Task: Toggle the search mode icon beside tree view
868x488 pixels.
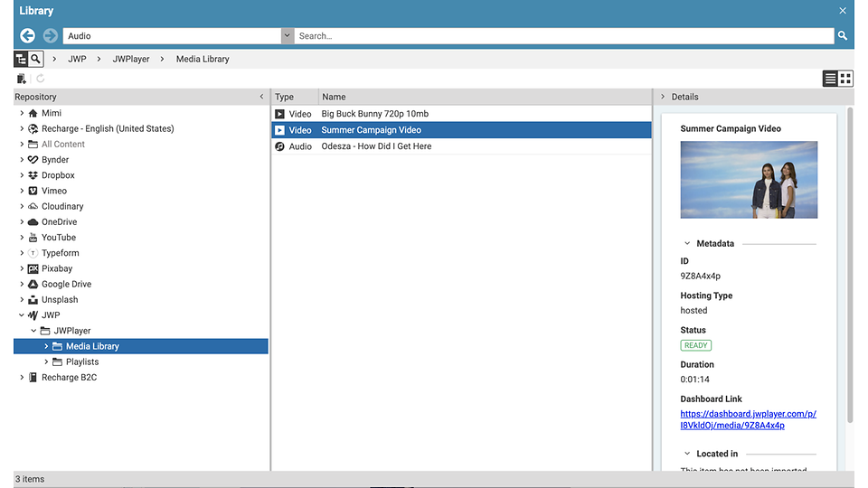Action: [35, 59]
